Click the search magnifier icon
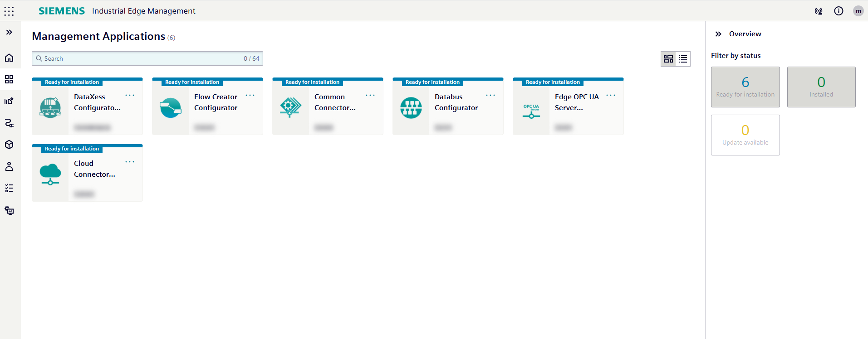This screenshot has width=868, height=339. (39, 58)
